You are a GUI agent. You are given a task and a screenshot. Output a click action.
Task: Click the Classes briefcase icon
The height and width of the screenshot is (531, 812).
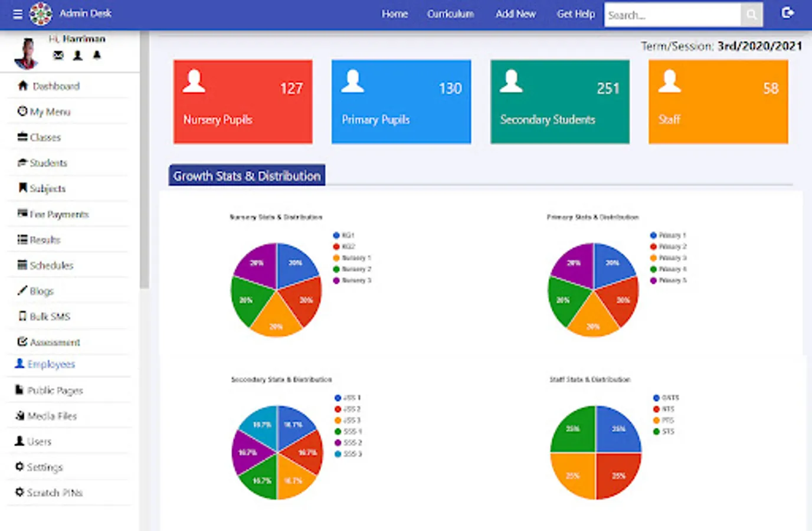coord(22,137)
